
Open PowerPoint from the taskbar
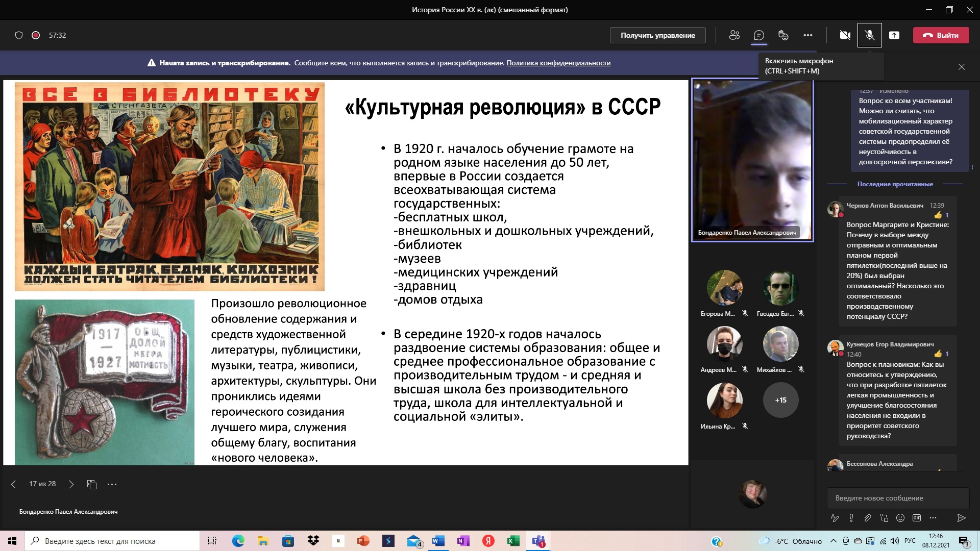click(363, 541)
